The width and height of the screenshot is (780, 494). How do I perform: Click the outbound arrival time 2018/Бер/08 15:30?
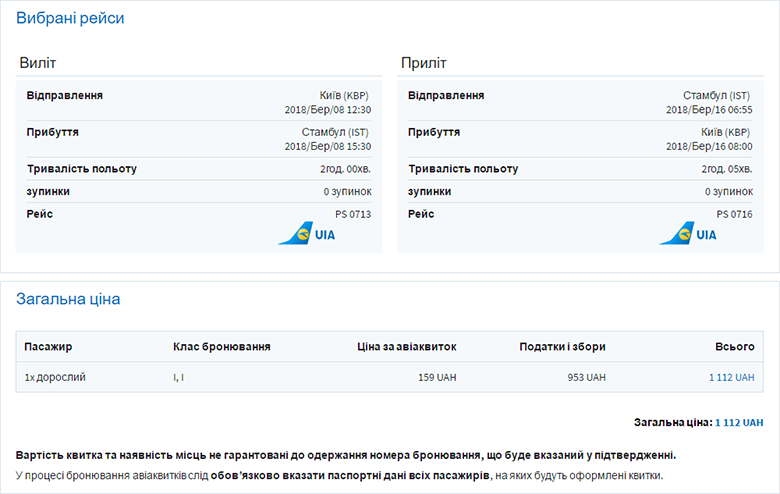[327, 146]
